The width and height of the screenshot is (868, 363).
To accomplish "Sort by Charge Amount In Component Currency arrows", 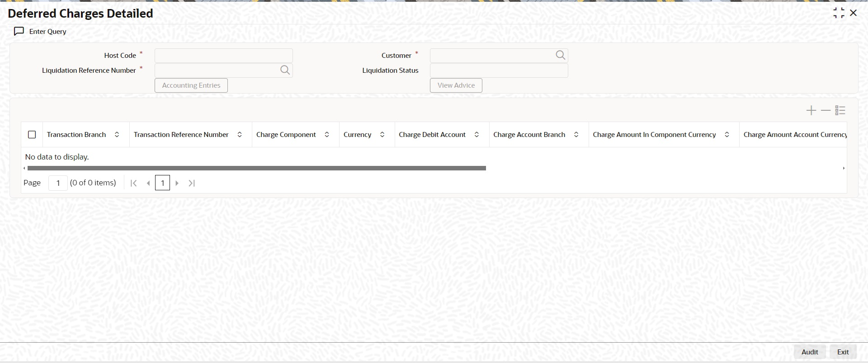I will [727, 135].
